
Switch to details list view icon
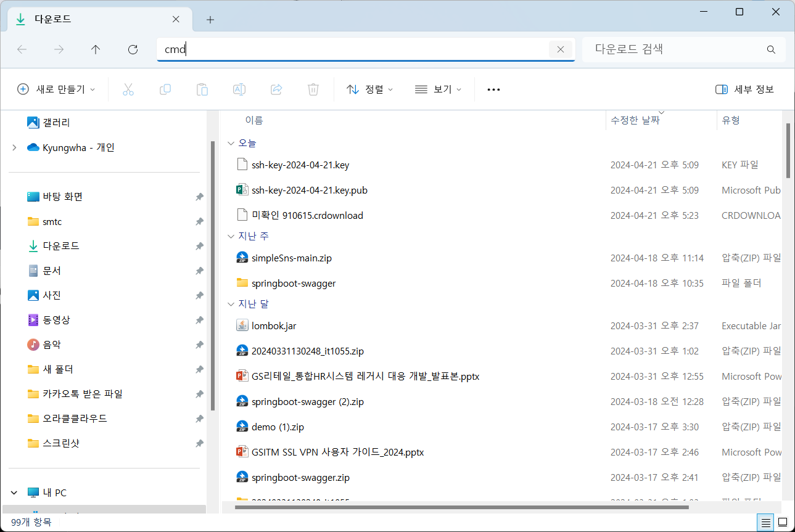tap(765, 523)
